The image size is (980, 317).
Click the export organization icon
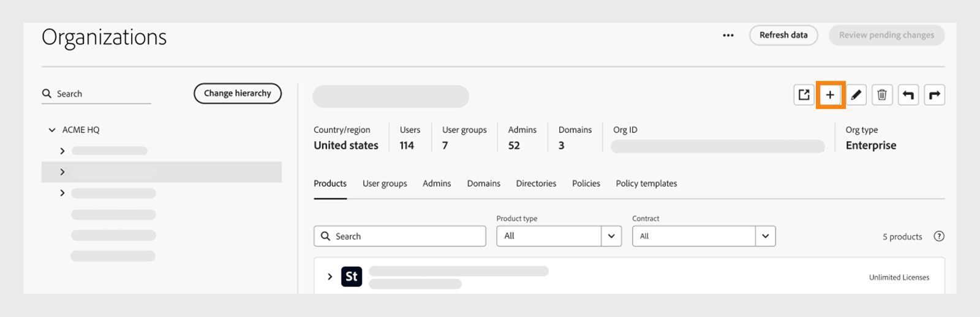(x=804, y=95)
